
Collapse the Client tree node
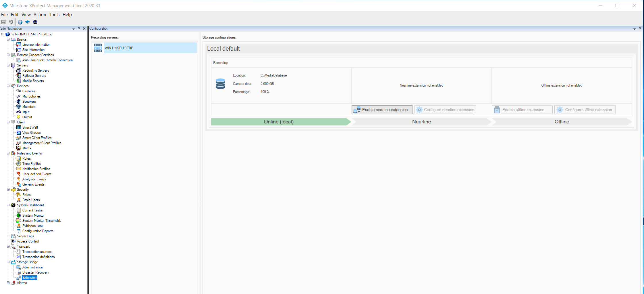pos(8,122)
